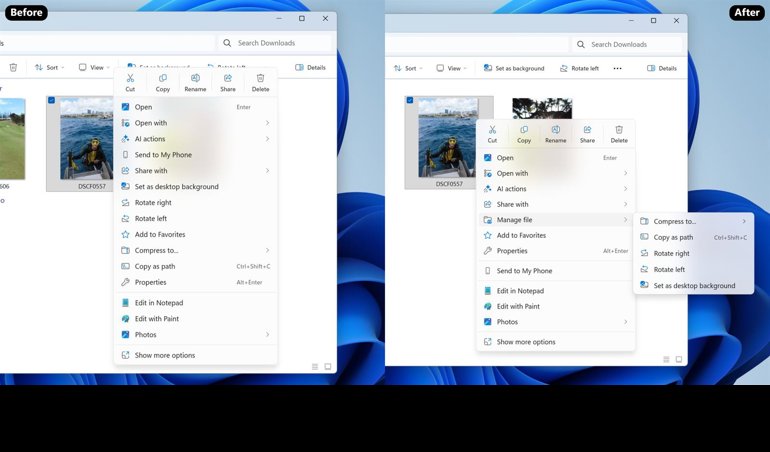Click Copy icon in the After context menu
Image resolution: width=770 pixels, height=452 pixels.
(524, 133)
